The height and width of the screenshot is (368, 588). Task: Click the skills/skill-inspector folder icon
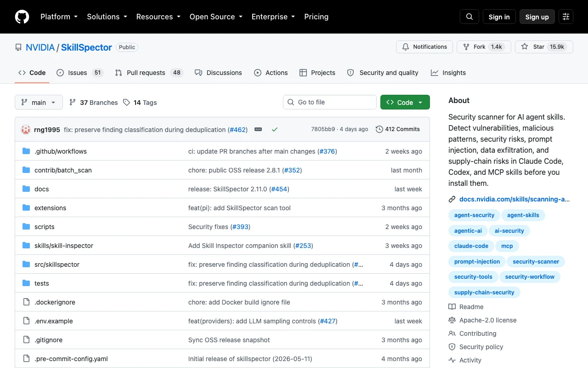point(26,246)
